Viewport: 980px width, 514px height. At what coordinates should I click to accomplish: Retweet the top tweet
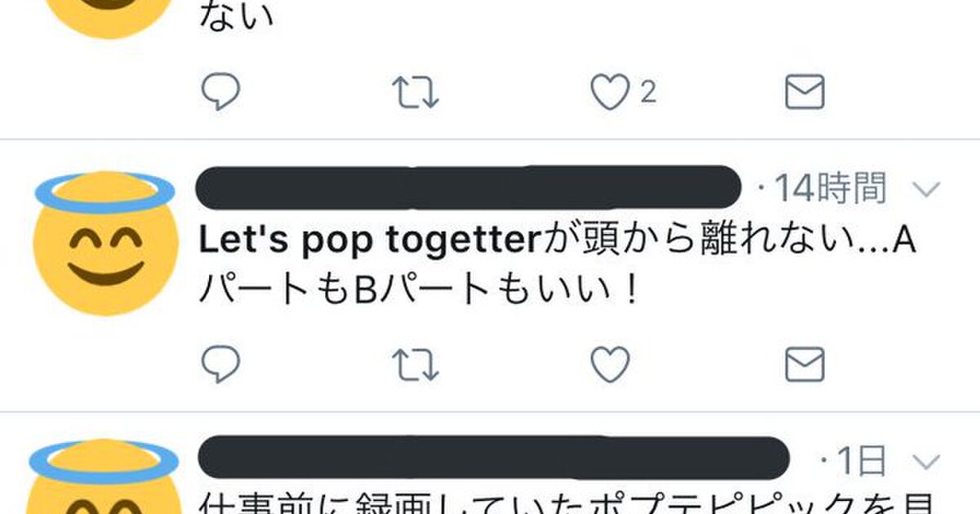[416, 93]
